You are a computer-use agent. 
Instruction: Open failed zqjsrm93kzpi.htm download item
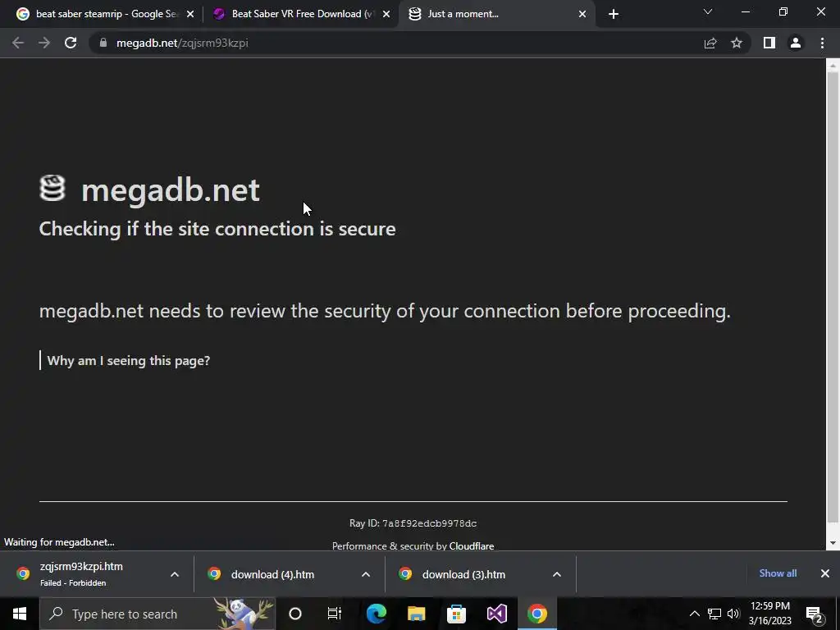pos(80,573)
